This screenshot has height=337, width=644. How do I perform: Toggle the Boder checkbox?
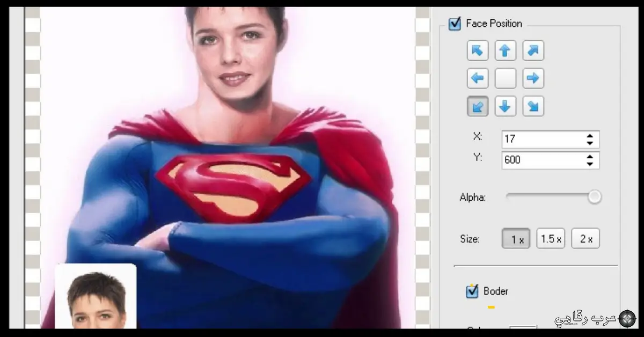(x=472, y=291)
